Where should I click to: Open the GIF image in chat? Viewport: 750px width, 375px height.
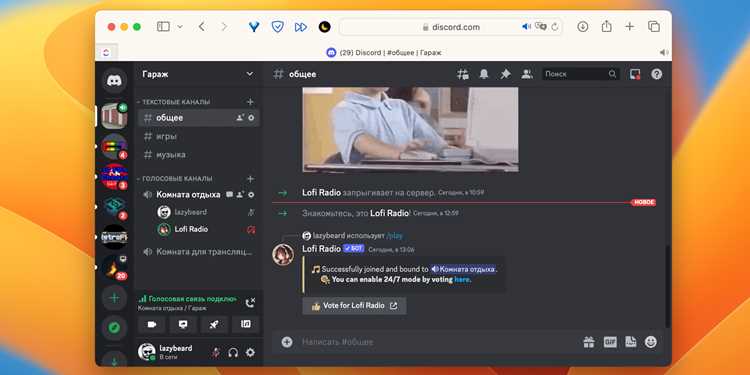click(x=410, y=130)
